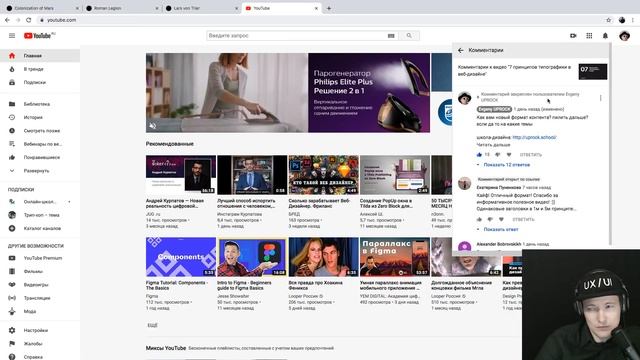Open Настройки in sidebar

(x=40, y=330)
